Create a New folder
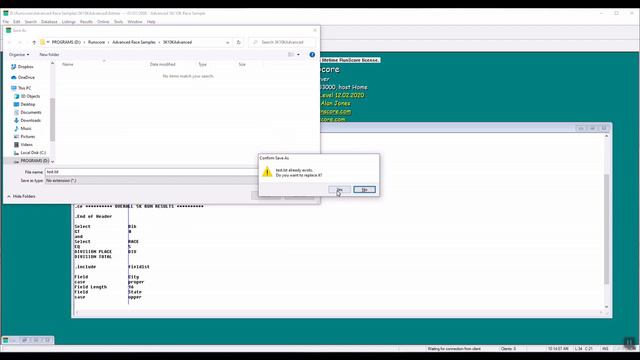Screen dimensions: 640x360 click(49, 54)
